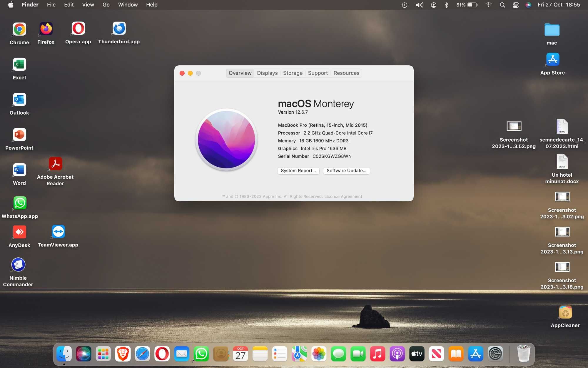Open Opera from the Dock

(x=162, y=354)
